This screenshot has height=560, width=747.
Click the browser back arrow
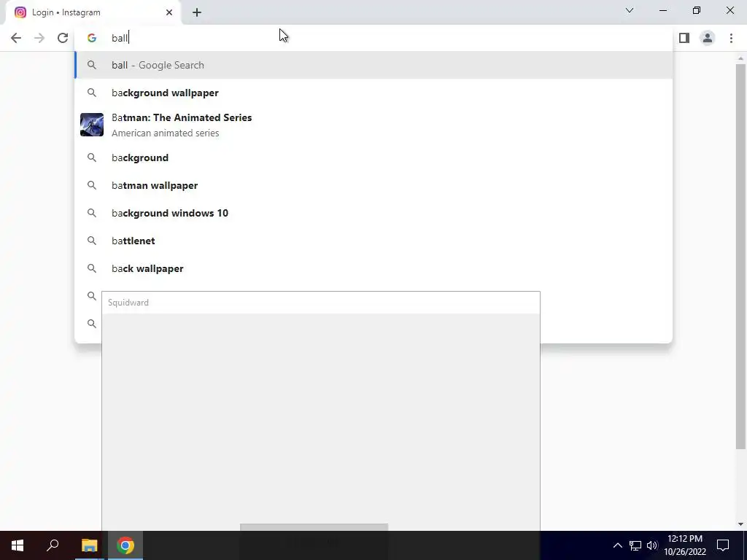click(x=16, y=38)
